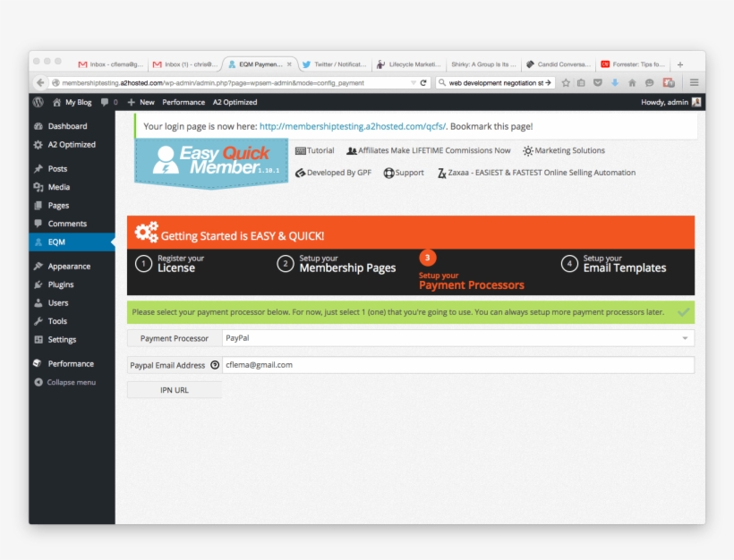This screenshot has height=560, width=734.
Task: Open the new browser tab plus button
Action: point(679,64)
